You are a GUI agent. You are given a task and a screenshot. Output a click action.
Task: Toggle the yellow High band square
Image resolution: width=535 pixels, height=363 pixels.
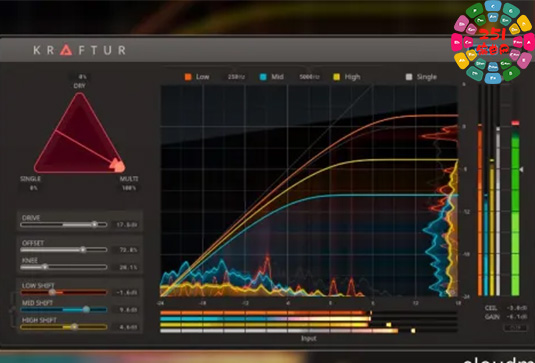click(336, 77)
